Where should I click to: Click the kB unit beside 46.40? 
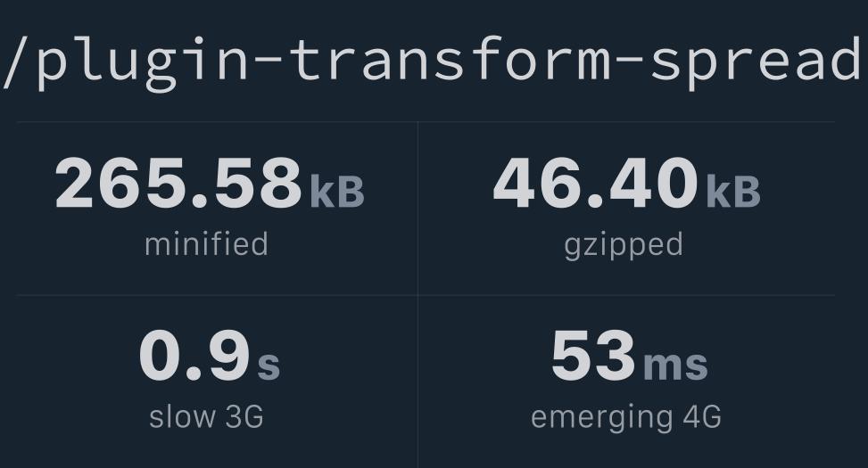pos(733,192)
